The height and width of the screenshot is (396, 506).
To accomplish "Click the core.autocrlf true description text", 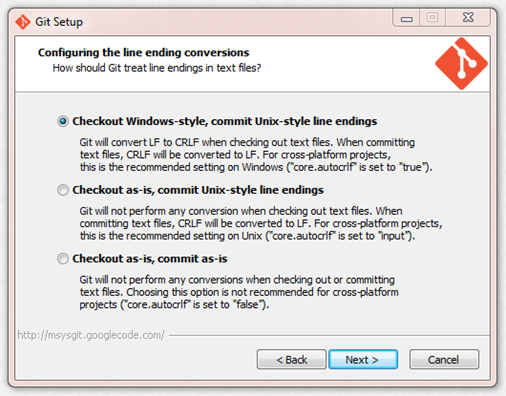I will pyautogui.click(x=256, y=155).
